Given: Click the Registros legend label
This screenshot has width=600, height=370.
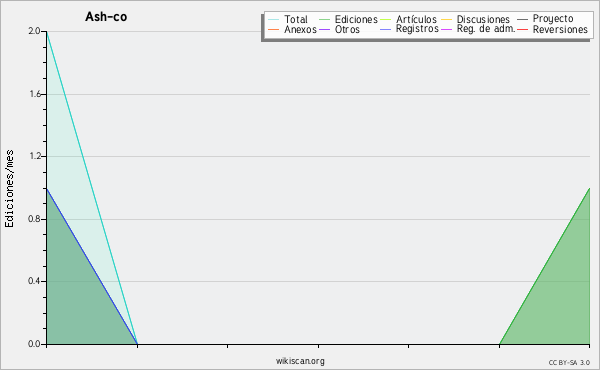Looking at the screenshot, I should click(x=417, y=29).
